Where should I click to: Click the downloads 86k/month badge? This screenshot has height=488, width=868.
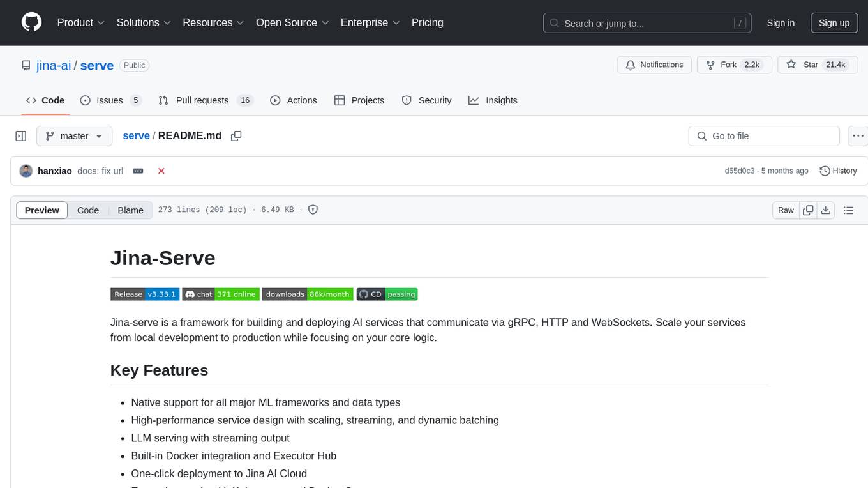308,294
